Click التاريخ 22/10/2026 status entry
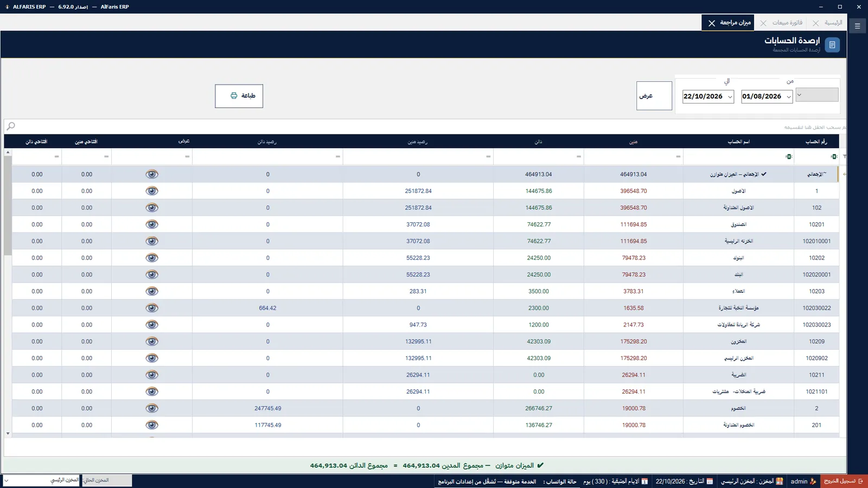Screen dimensions: 868x488 coord(685,481)
